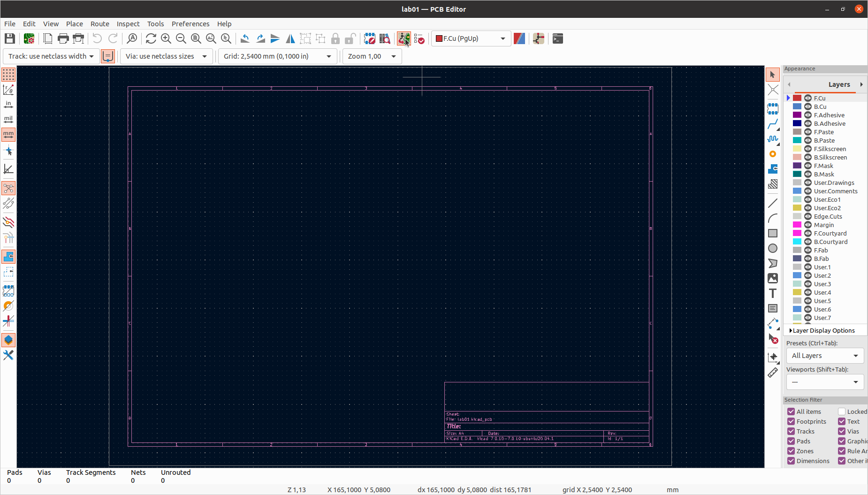This screenshot has width=868, height=495.
Task: Disable Tracks in the Selection Filter
Action: [x=792, y=431]
